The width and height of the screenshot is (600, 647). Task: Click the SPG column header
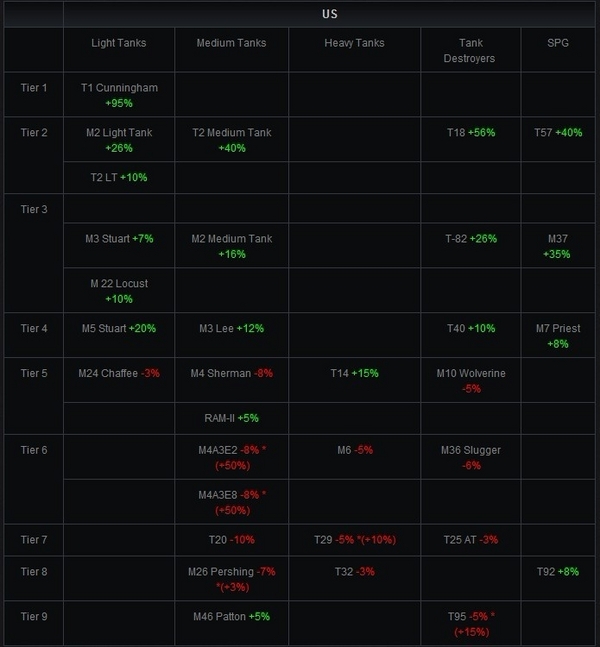point(557,43)
